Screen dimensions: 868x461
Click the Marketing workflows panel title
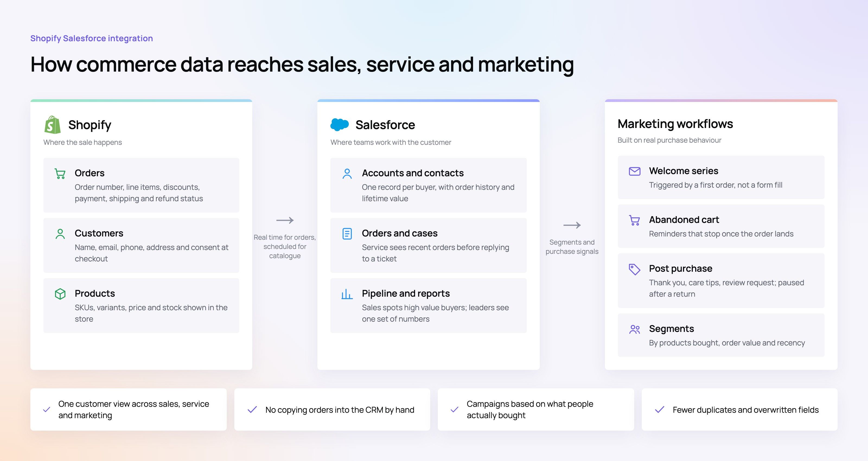675,124
